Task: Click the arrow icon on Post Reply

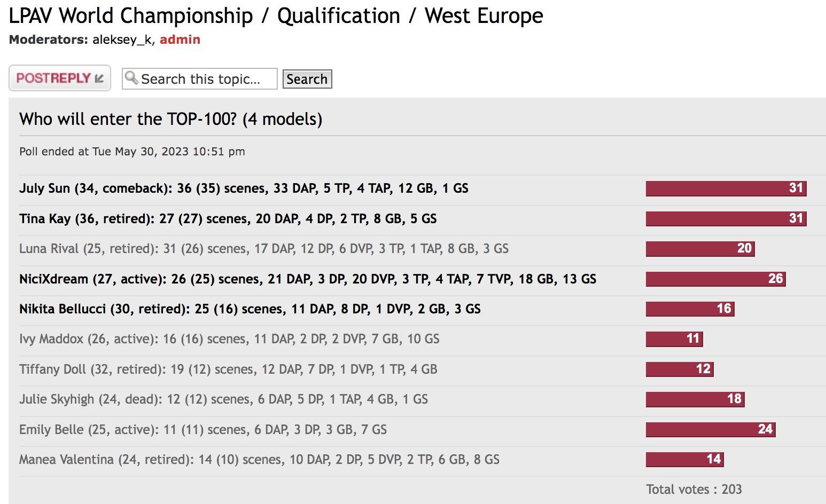Action: click(x=99, y=78)
